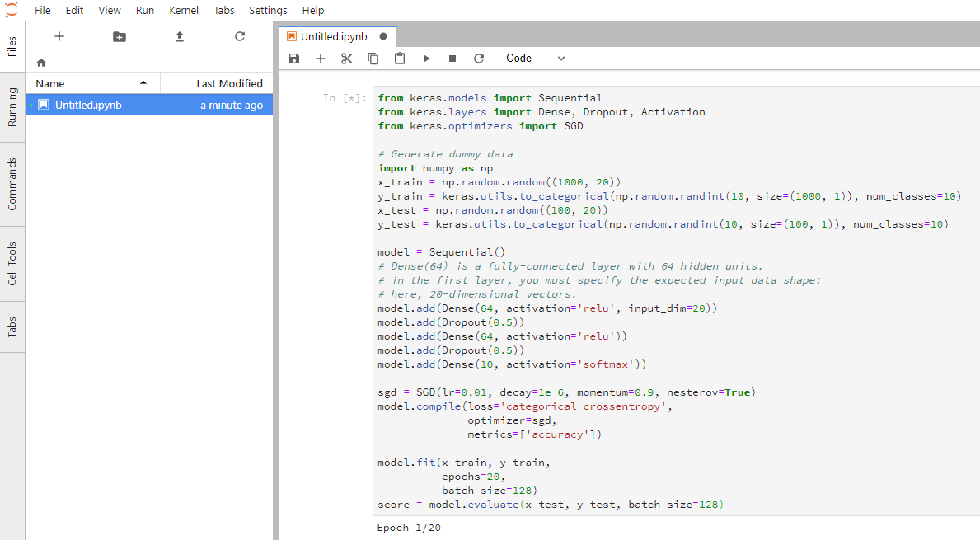Refresh the file list
The height and width of the screenshot is (540, 980).
tap(240, 36)
